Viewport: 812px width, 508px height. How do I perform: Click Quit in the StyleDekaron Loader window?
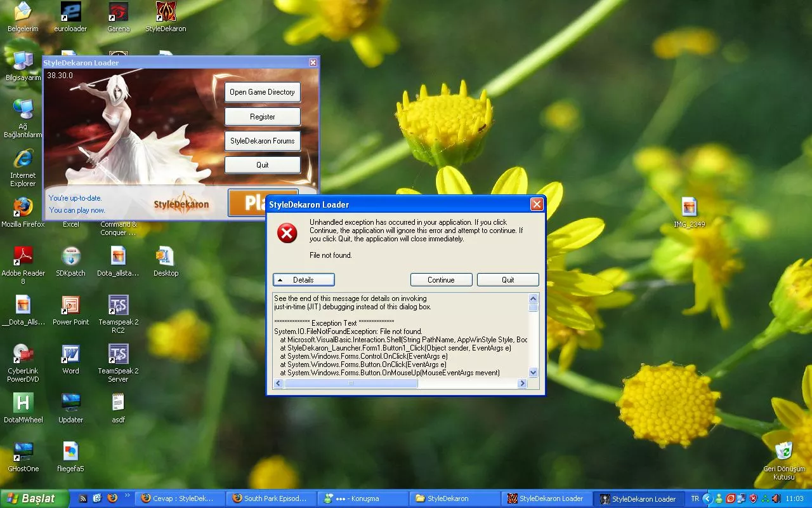point(262,165)
